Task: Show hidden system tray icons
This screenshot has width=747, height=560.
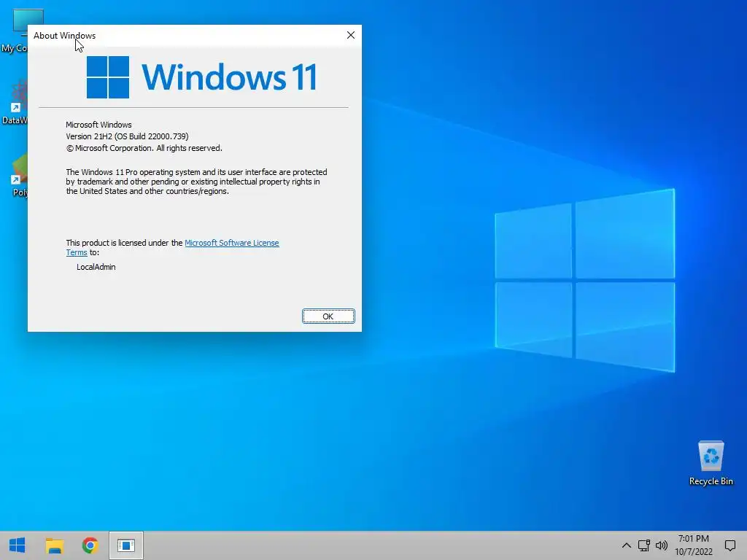Action: click(x=627, y=545)
